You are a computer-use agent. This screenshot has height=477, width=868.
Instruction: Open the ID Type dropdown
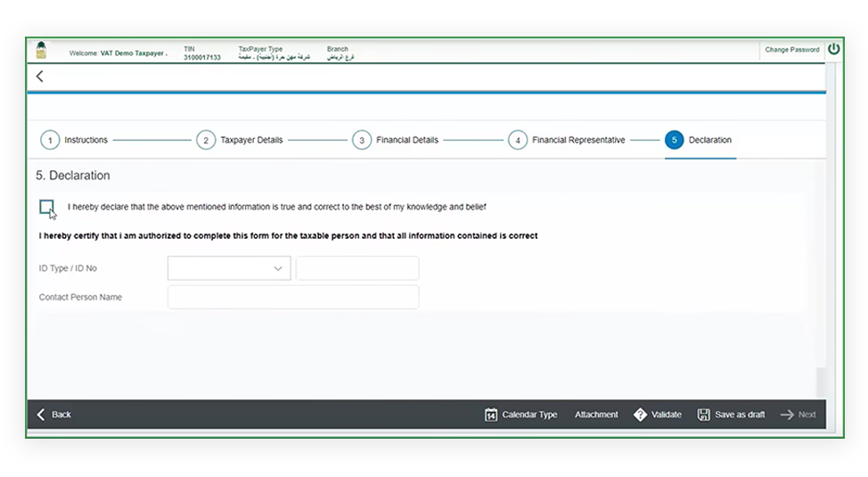(229, 268)
